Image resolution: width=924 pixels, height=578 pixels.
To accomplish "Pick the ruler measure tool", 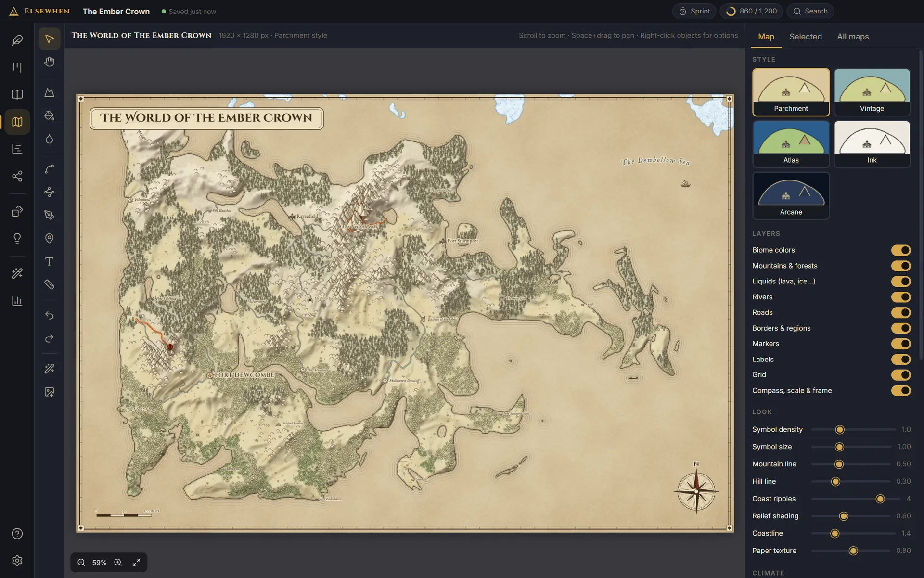I will 49,284.
